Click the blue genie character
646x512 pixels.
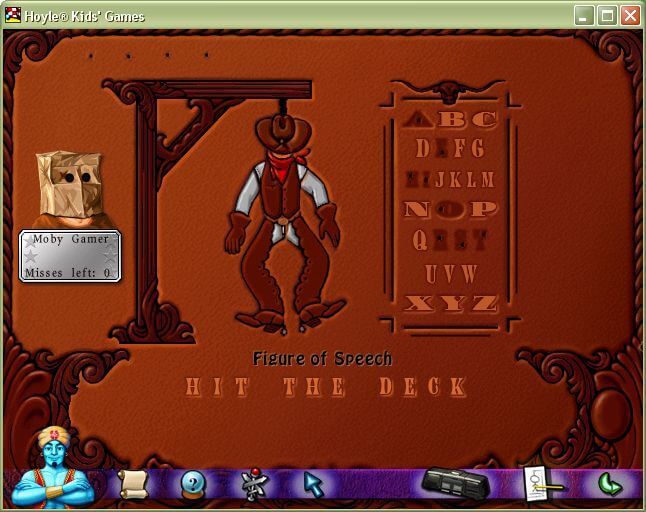(53, 468)
